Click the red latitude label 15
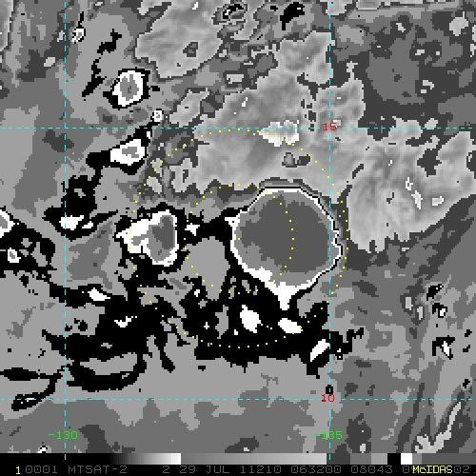Screen dimensions: 476x476 [329, 127]
